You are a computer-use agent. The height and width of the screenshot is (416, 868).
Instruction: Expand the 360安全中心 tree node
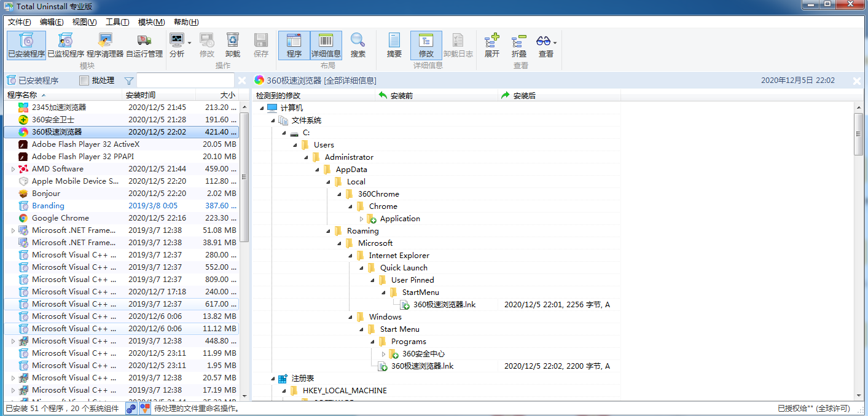[383, 354]
